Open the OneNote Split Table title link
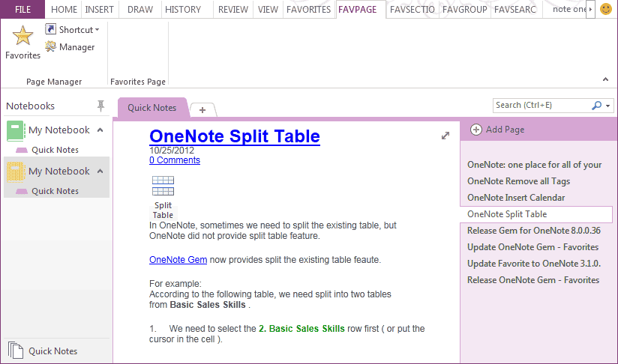 (x=235, y=136)
